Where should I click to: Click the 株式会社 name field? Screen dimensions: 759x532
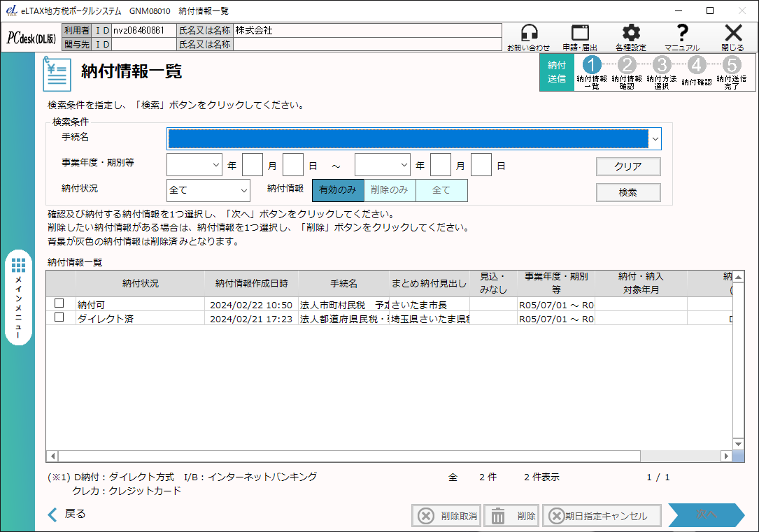367,31
